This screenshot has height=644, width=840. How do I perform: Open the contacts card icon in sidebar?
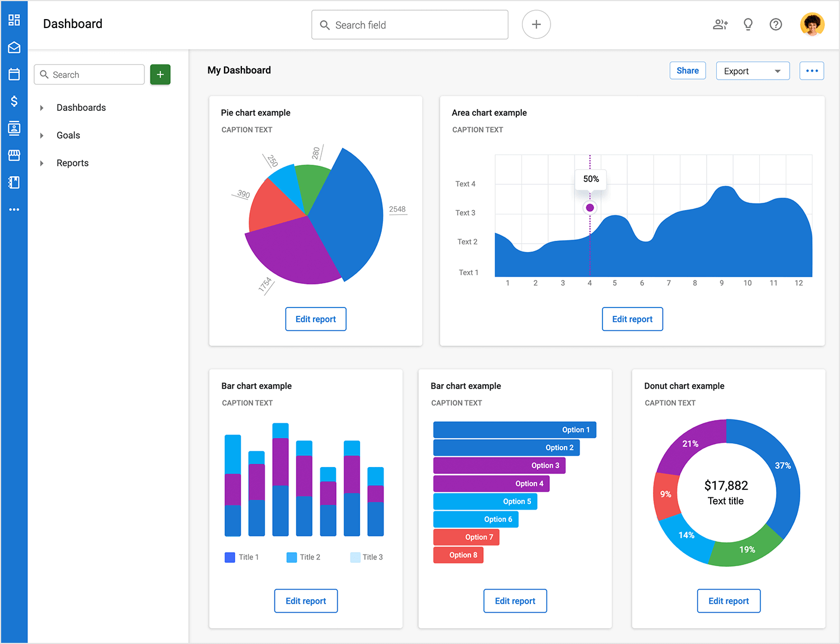pyautogui.click(x=14, y=128)
